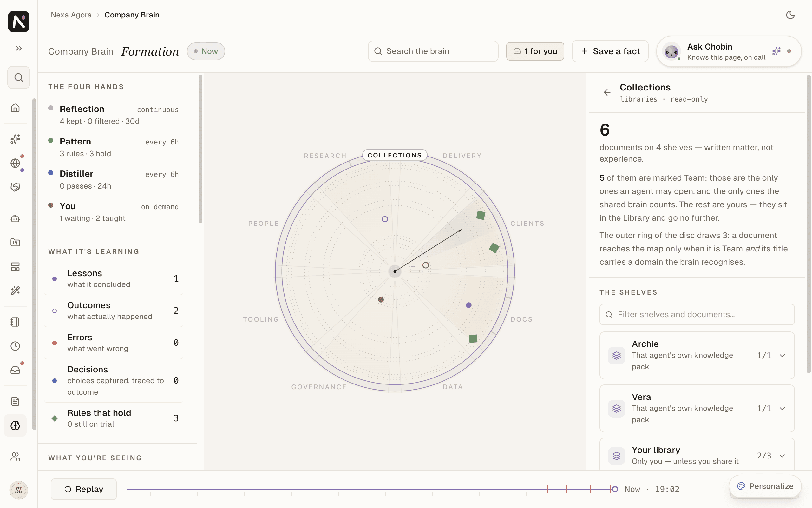812x508 pixels.
Task: Select the Lessons row
Action: (x=114, y=278)
